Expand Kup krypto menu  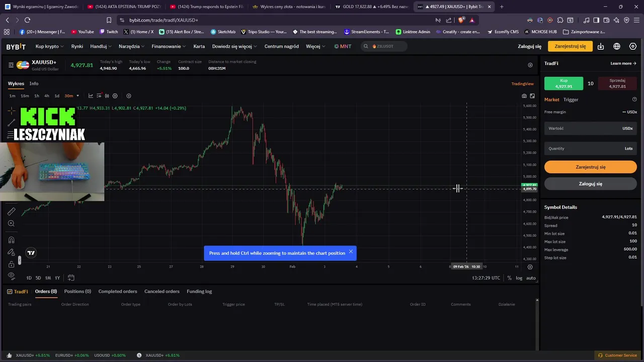[49, 46]
